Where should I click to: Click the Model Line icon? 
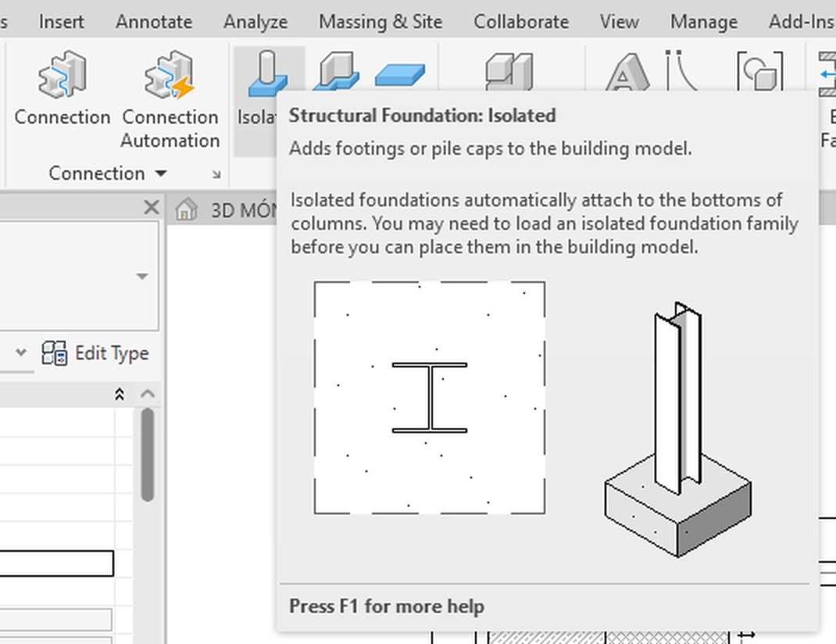pos(681,70)
